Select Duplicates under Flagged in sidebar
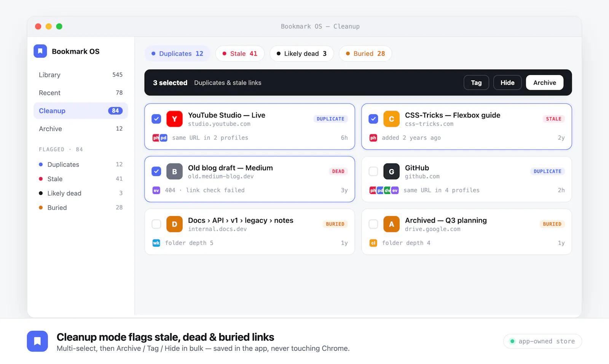 81,164
